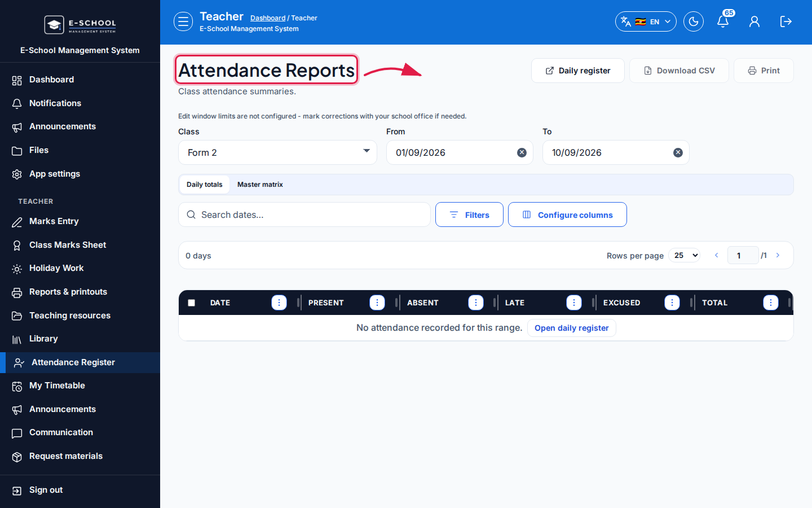The image size is (812, 508).
Task: Open EXCUSED column options menu
Action: coord(672,303)
